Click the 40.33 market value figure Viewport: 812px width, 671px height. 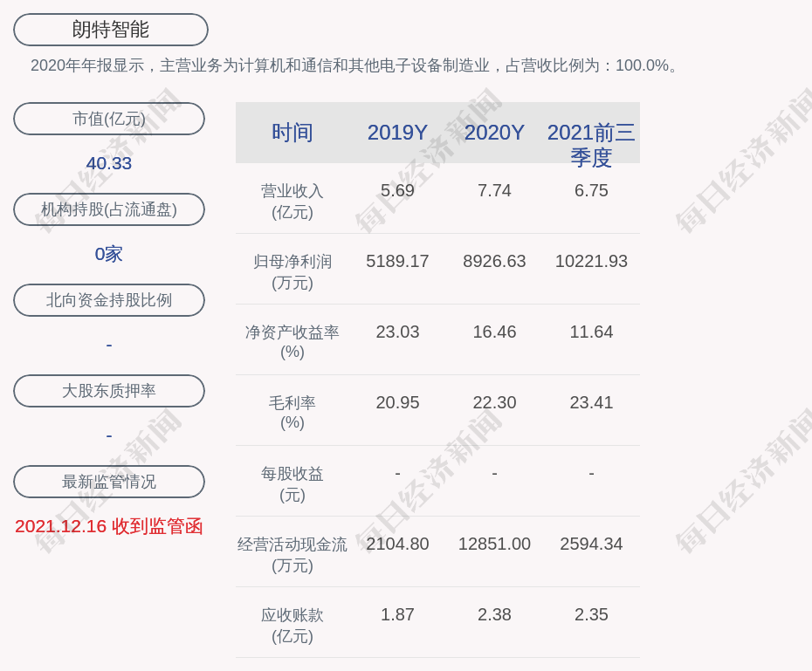point(109,163)
